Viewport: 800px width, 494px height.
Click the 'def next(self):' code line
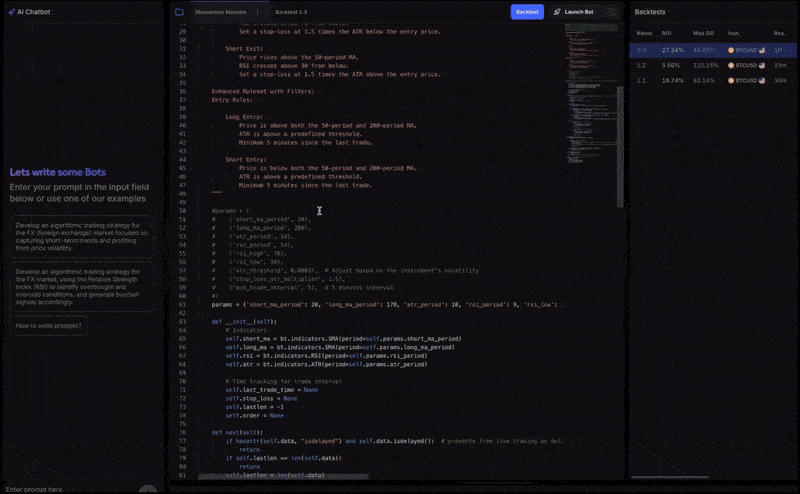(x=237, y=432)
